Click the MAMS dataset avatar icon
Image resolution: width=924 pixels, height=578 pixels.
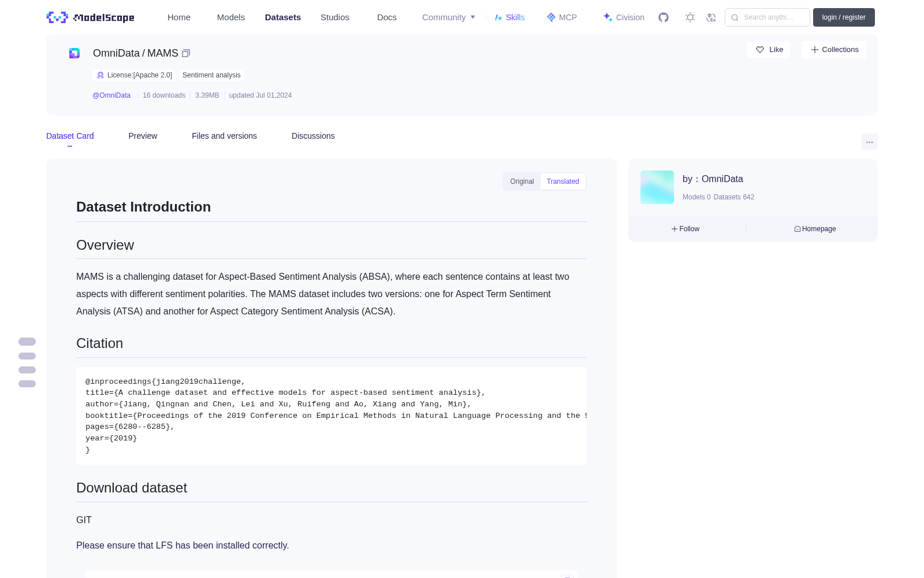pyautogui.click(x=74, y=53)
